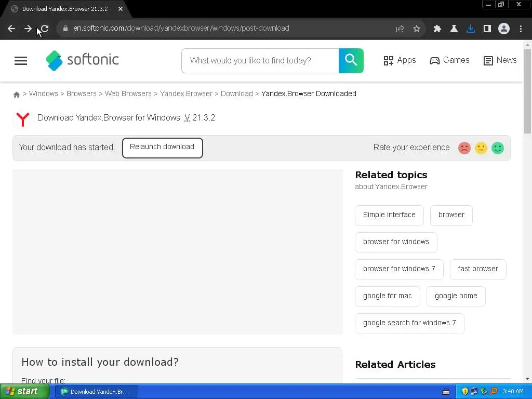The height and width of the screenshot is (399, 532).
Task: Click Download Yandex.Br taskbar item
Action: tap(96, 392)
